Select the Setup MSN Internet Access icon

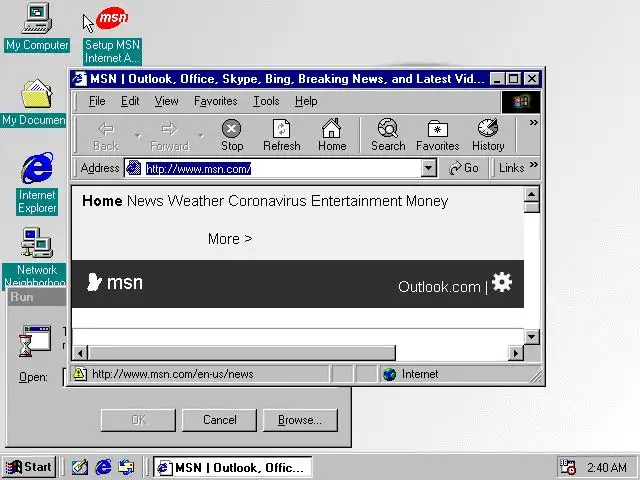pyautogui.click(x=112, y=34)
